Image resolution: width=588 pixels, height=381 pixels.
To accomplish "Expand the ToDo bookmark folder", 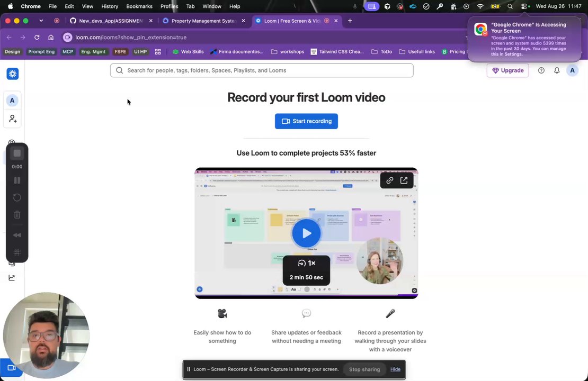I will click(x=382, y=52).
